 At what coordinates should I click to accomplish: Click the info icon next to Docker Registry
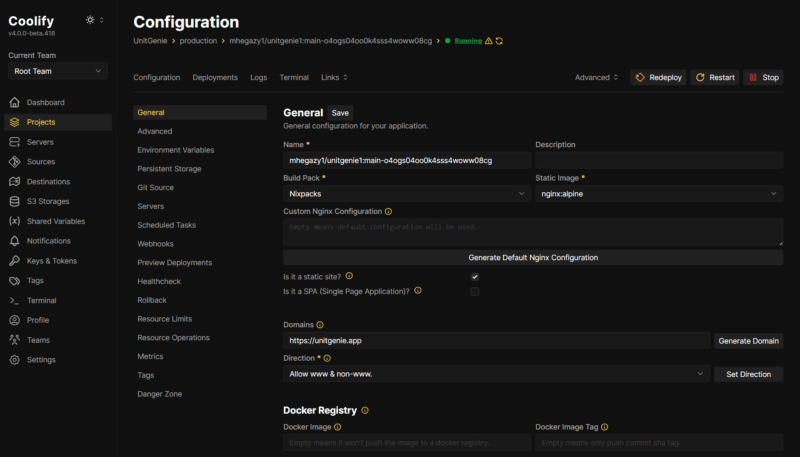click(365, 410)
